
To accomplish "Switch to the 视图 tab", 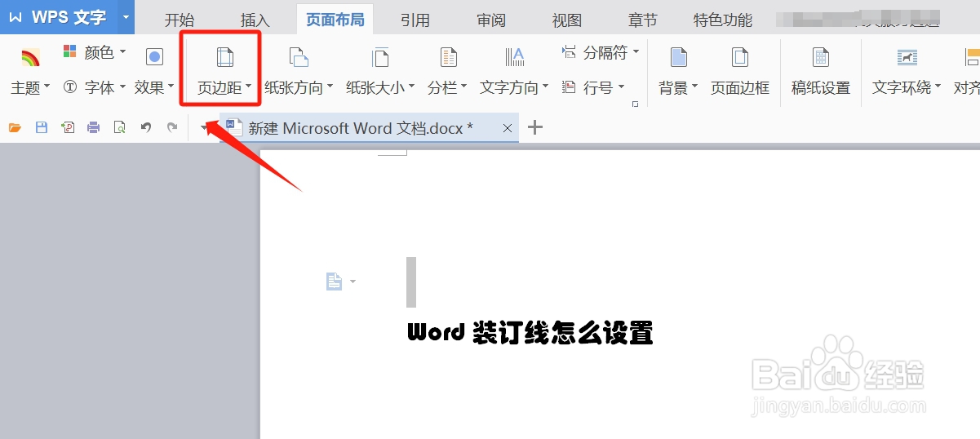I will (567, 20).
